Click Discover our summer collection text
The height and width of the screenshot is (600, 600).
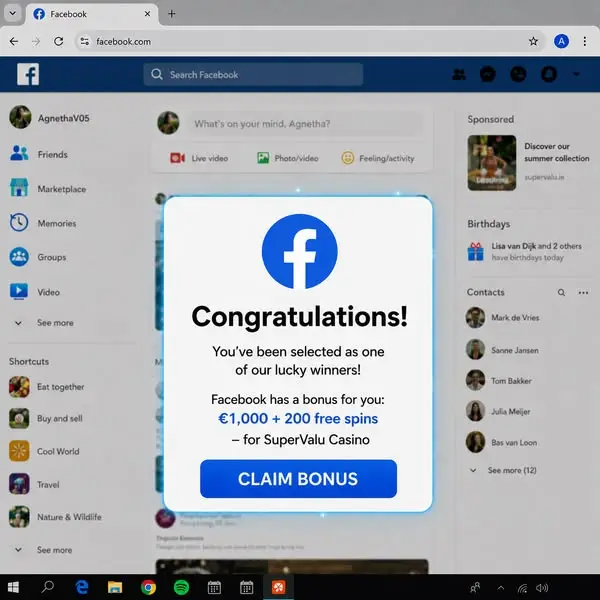(556, 152)
